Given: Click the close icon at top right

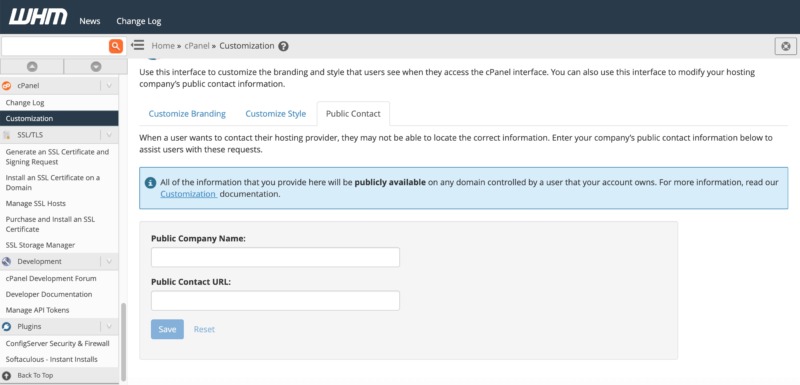Looking at the screenshot, I should point(786,46).
